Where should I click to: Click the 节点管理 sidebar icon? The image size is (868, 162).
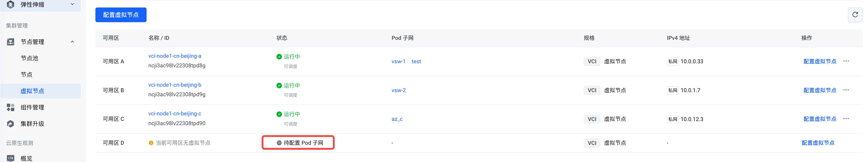point(11,42)
